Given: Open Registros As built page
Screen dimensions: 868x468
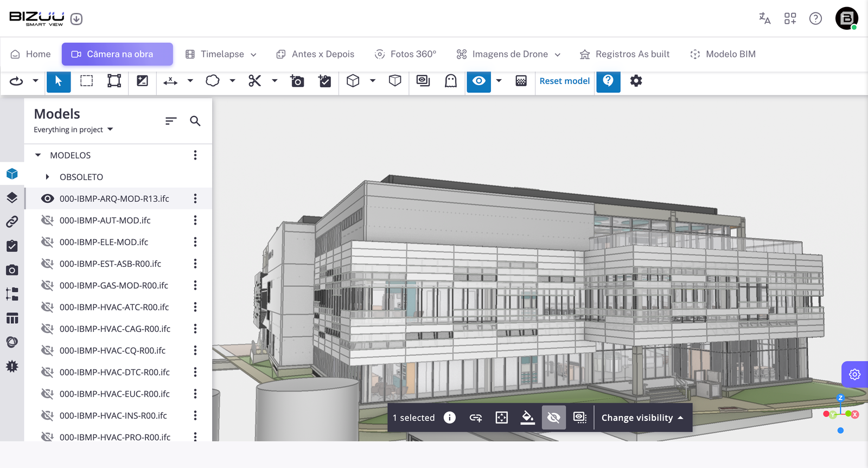Looking at the screenshot, I should pos(624,54).
